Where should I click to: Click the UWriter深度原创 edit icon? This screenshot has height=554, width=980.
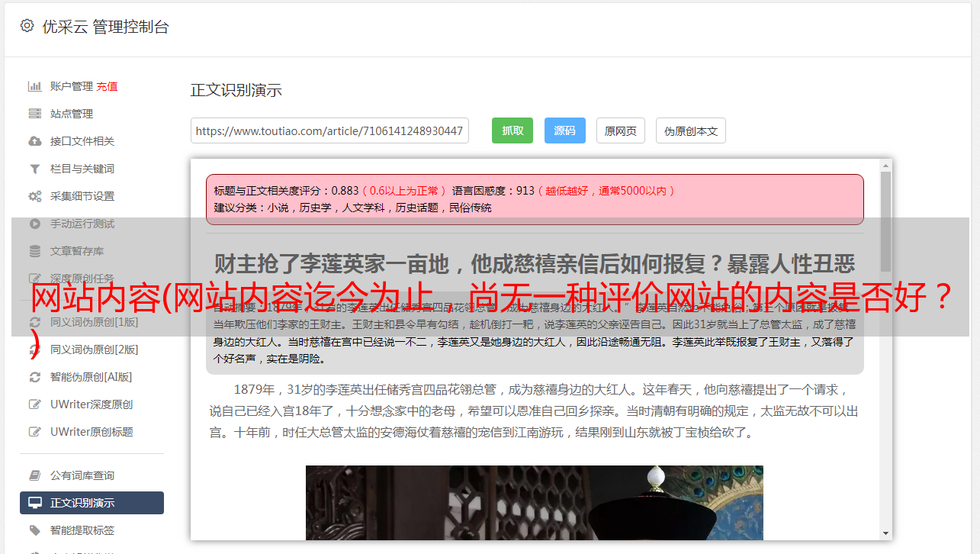[34, 404]
